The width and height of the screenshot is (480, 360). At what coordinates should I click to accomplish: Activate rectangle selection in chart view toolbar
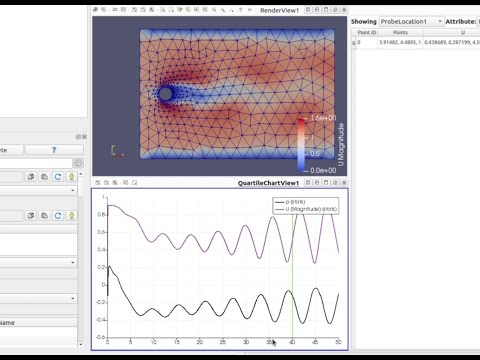click(126, 183)
